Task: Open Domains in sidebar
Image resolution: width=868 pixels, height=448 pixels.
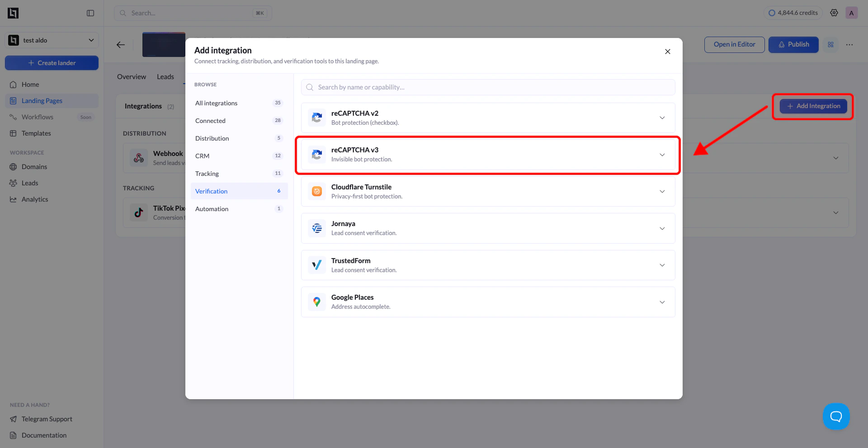Action: tap(52, 167)
